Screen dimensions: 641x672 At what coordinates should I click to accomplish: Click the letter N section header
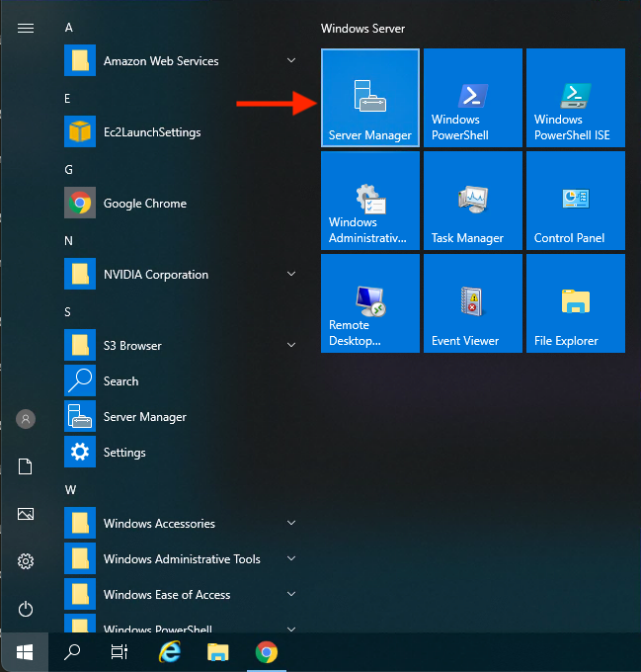(x=68, y=241)
